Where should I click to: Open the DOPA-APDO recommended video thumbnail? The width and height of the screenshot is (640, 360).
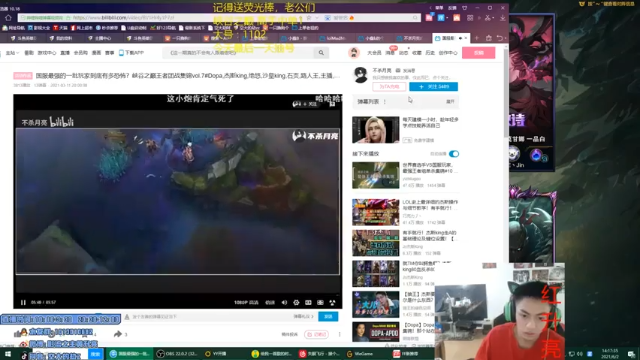(376, 332)
